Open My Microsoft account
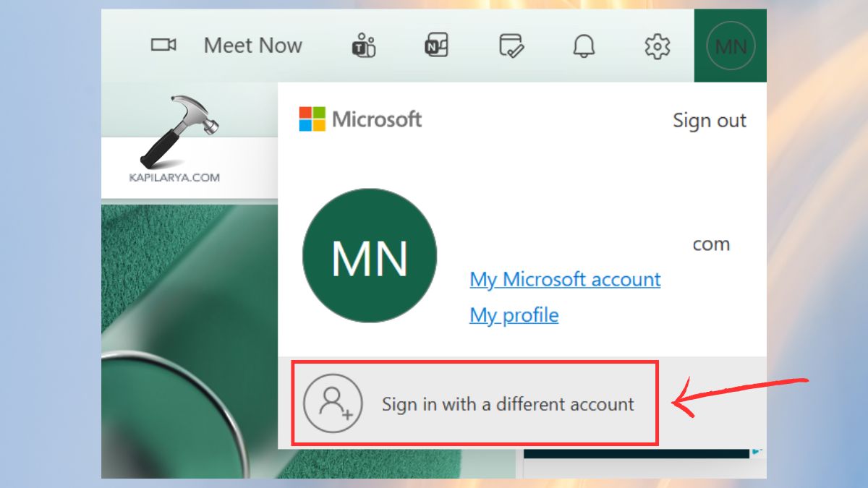Screen dimensions: 868x488 tap(564, 280)
